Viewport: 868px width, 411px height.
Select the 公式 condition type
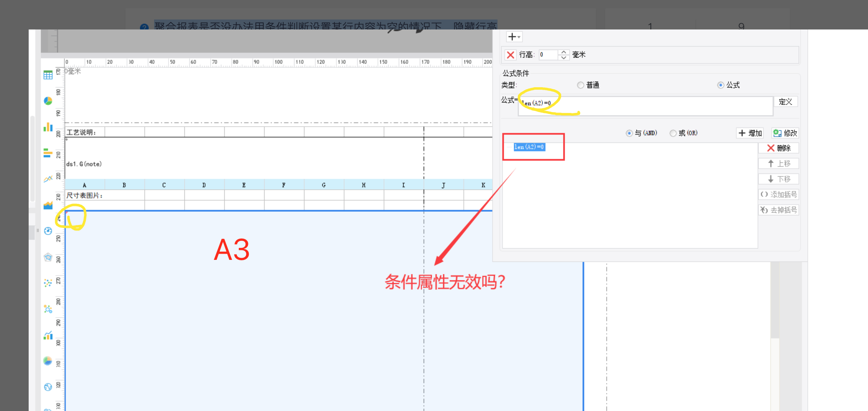tap(721, 85)
